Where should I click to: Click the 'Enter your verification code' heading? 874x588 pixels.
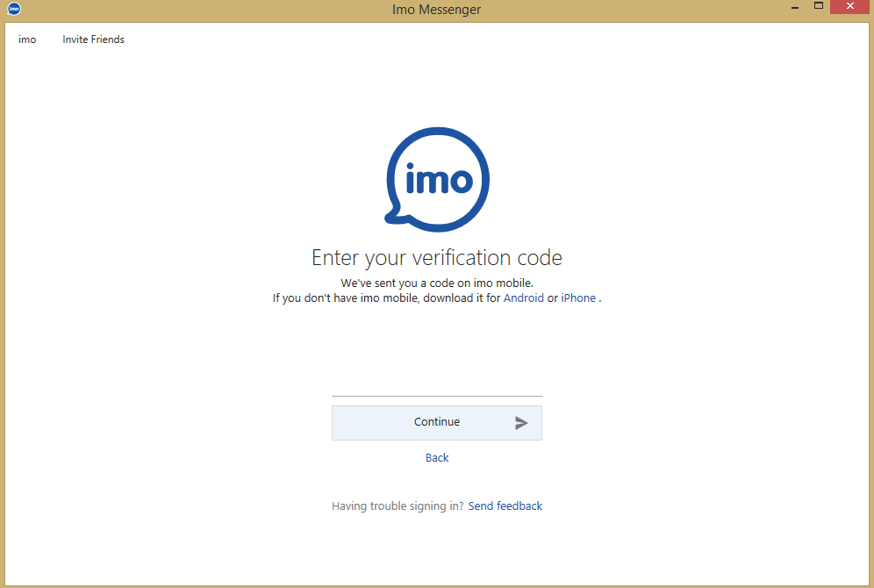[x=437, y=257]
